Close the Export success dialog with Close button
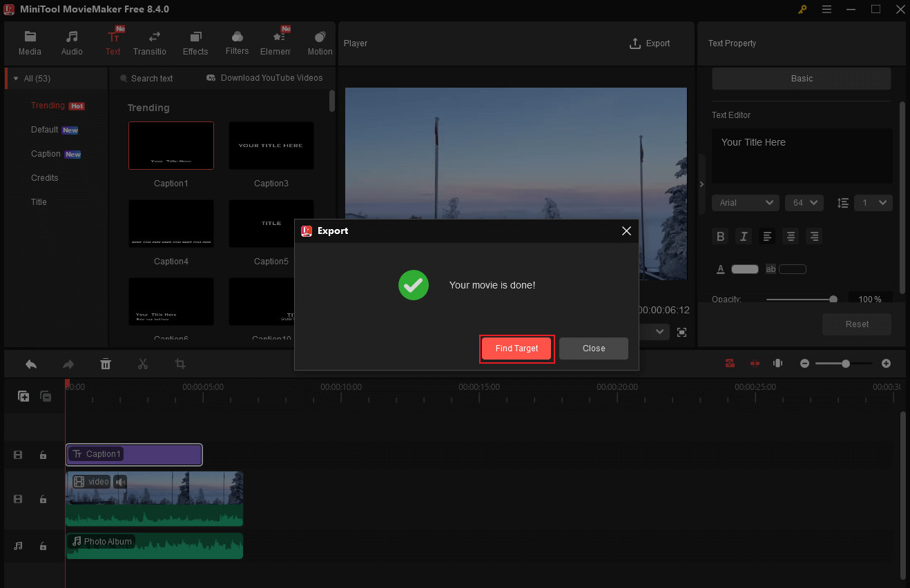This screenshot has height=588, width=910. point(593,349)
